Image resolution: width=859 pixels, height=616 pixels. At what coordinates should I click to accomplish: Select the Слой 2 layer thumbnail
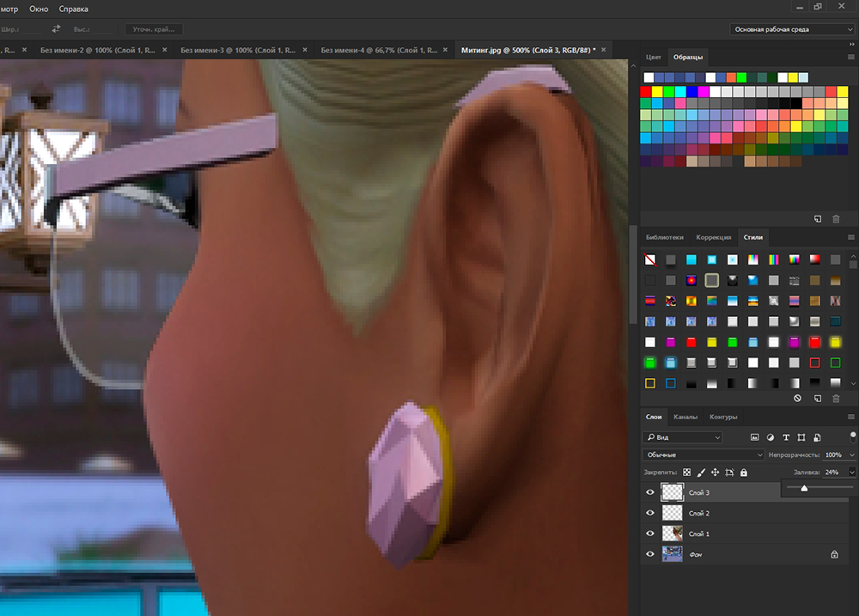672,513
